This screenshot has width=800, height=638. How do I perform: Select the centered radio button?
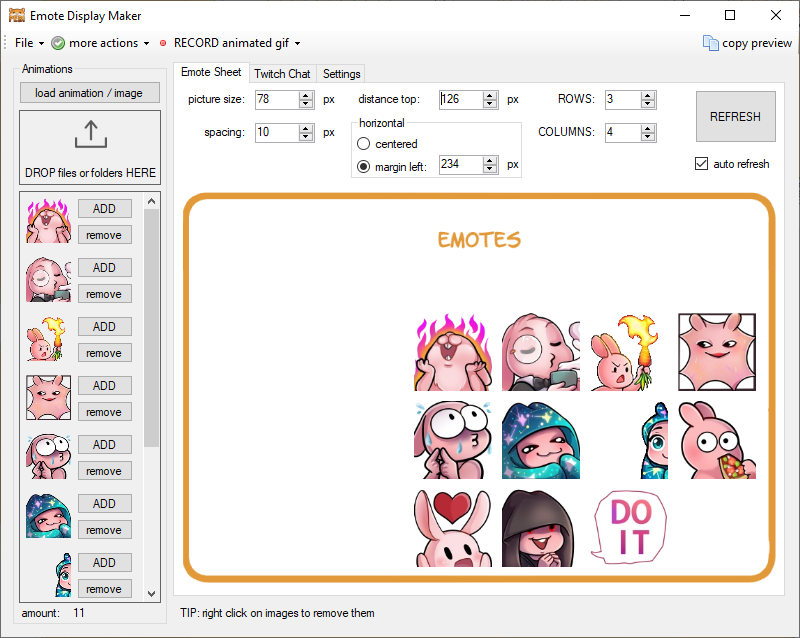pyautogui.click(x=365, y=143)
